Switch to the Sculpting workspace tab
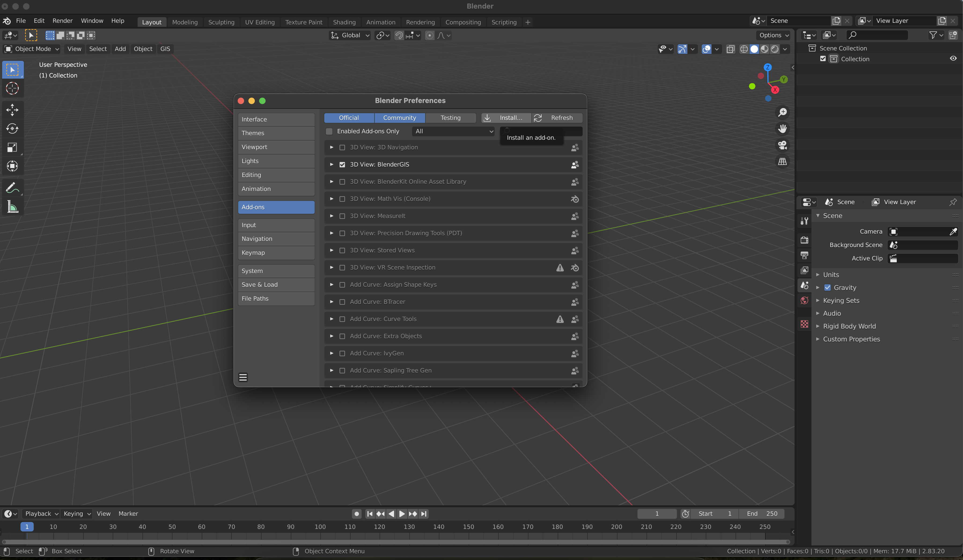Viewport: 963px width, 560px height. pyautogui.click(x=221, y=22)
